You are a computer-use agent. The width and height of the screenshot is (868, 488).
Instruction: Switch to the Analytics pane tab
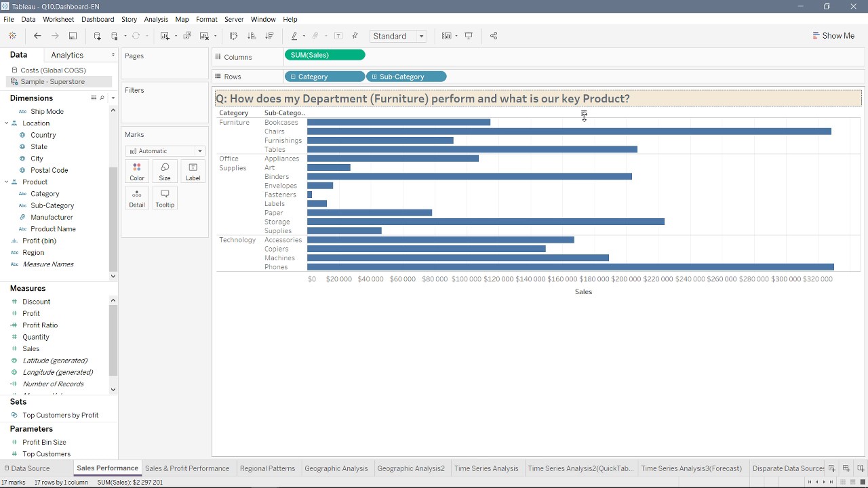[67, 55]
